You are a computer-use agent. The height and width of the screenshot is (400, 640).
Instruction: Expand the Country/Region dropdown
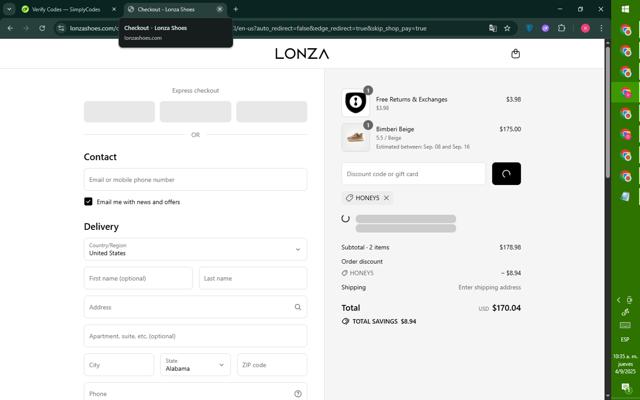point(195,249)
